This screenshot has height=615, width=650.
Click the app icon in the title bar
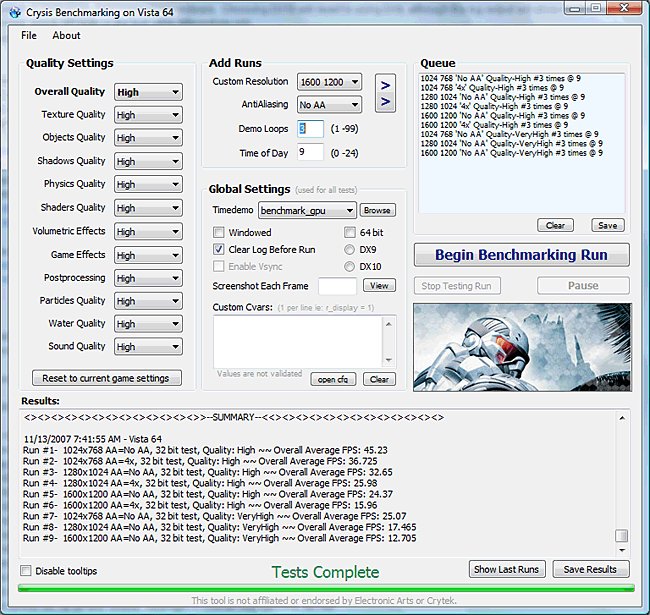click(x=15, y=12)
